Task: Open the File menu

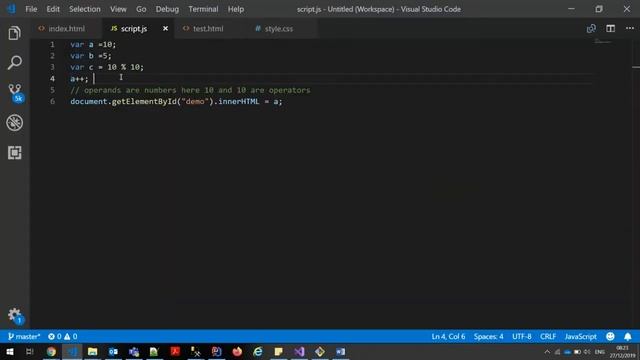Action: (x=31, y=9)
